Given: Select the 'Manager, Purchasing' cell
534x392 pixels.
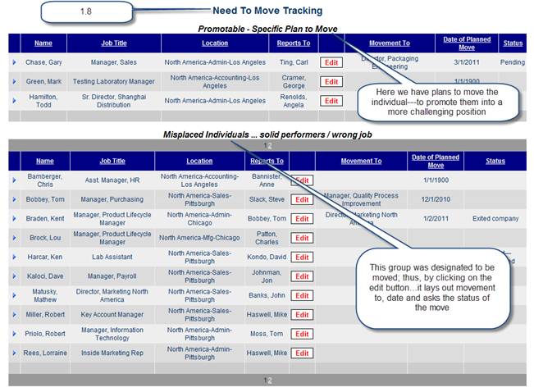Looking at the screenshot, I should pyautogui.click(x=112, y=199).
